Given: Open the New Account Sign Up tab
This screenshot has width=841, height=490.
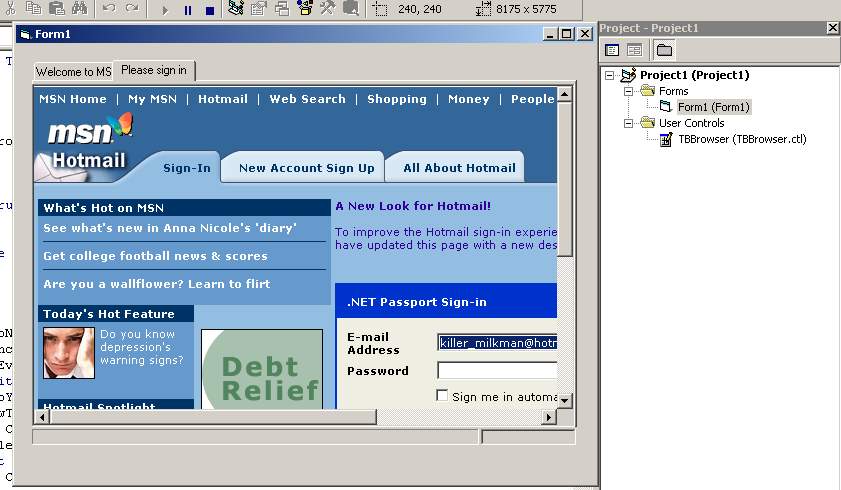Looking at the screenshot, I should pos(306,168).
